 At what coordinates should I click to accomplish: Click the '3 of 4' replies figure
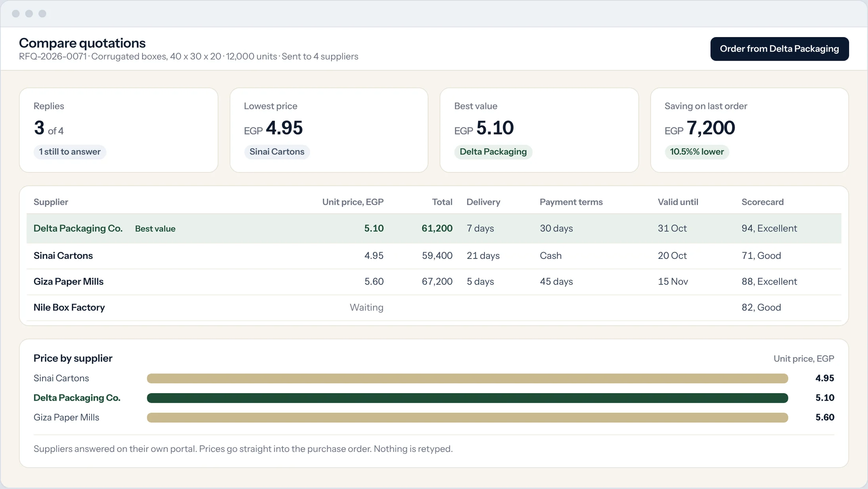point(49,128)
